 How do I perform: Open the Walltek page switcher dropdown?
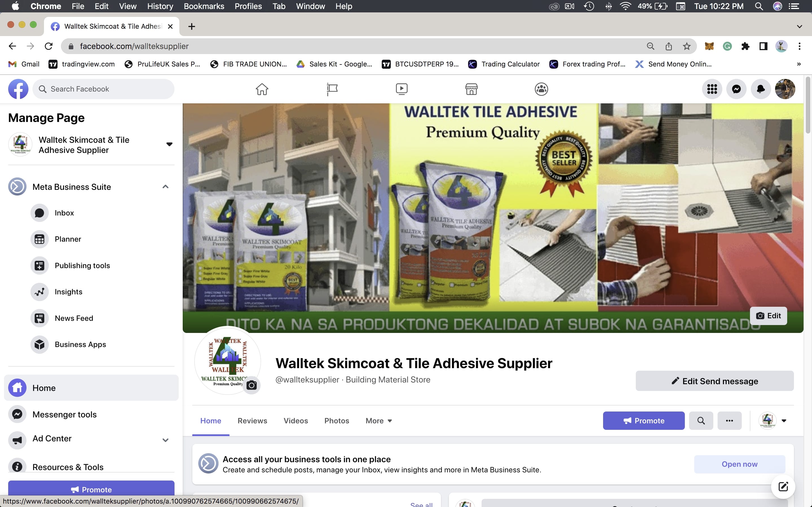tap(169, 144)
